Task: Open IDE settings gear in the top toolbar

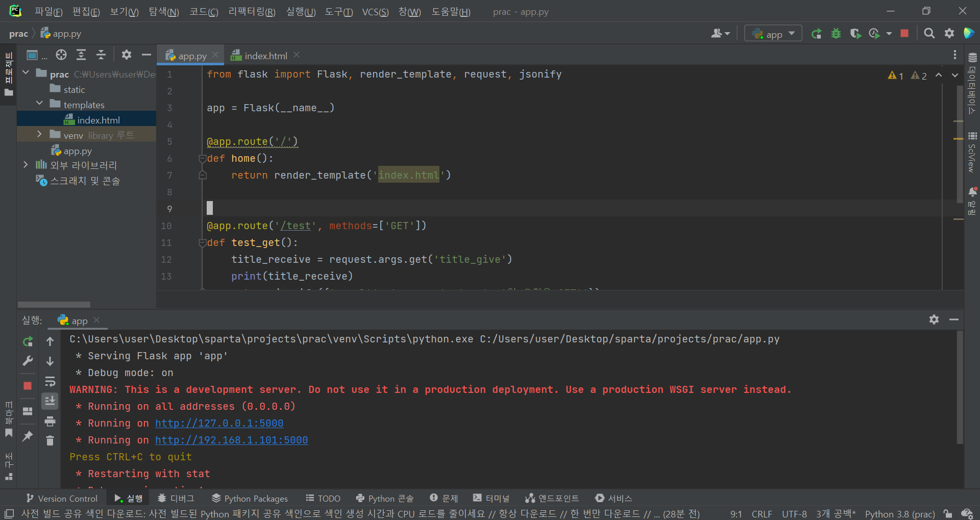Action: [x=949, y=34]
